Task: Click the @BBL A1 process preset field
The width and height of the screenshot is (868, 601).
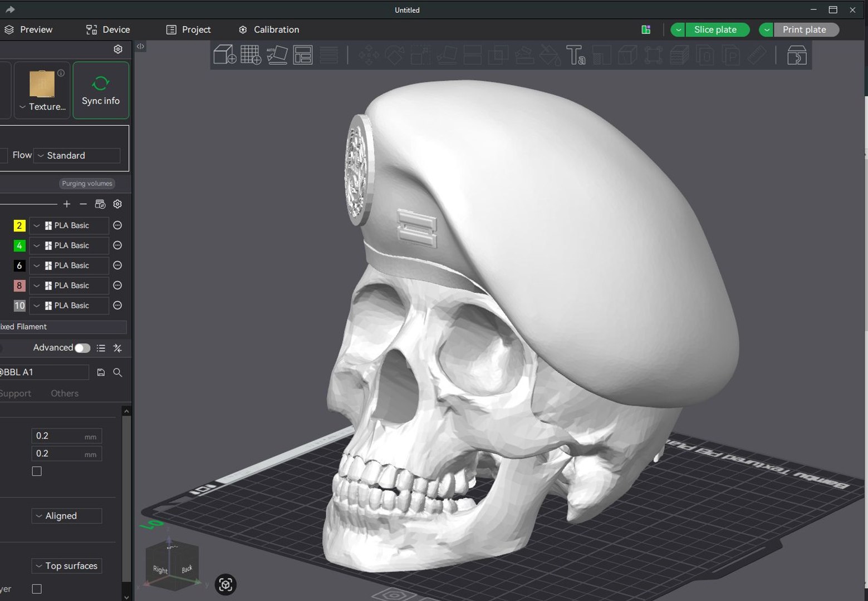Action: coord(43,372)
